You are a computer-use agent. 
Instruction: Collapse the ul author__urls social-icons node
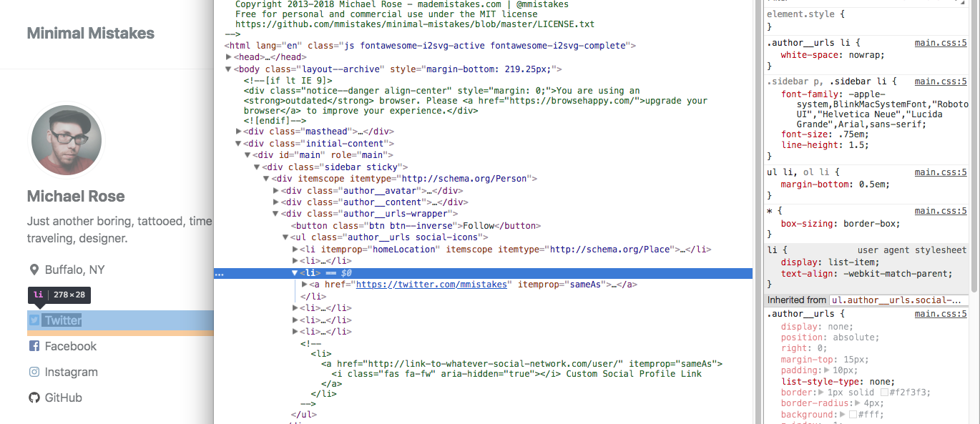click(x=285, y=237)
